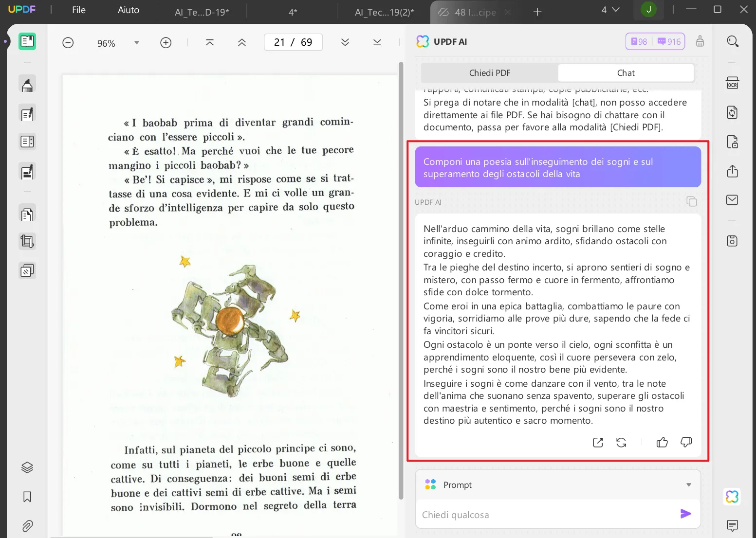Run the OCR text recognition tool
The height and width of the screenshot is (538, 756).
[733, 83]
